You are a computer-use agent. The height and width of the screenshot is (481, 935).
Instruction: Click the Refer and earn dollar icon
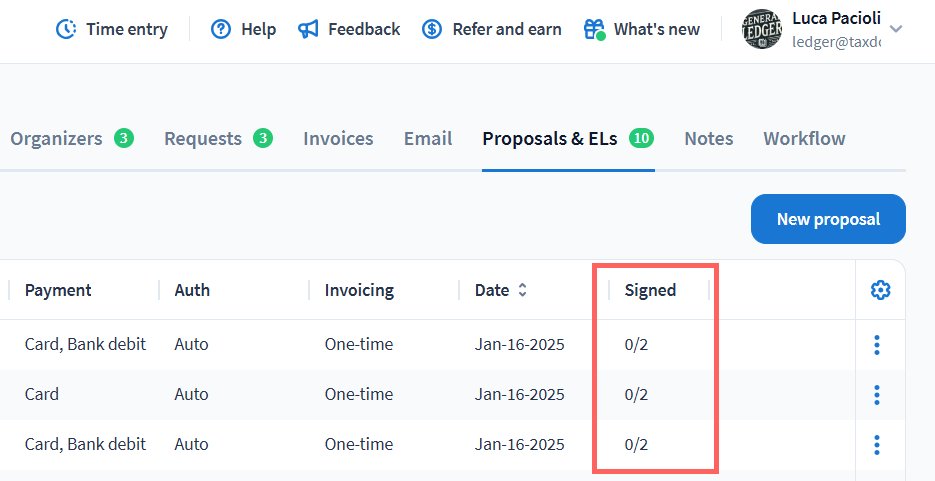point(432,29)
